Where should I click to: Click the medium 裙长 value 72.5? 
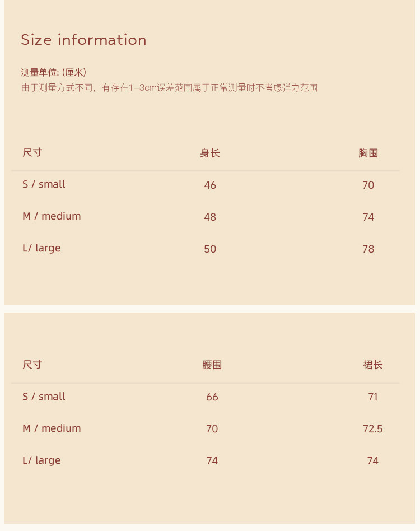point(372,429)
